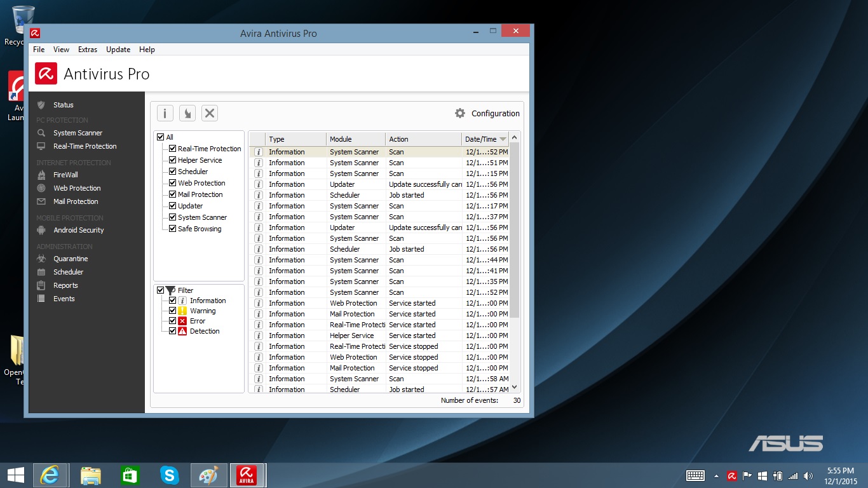Go to System Scanner in sidebar
This screenshot has width=868, height=488.
pos(78,133)
